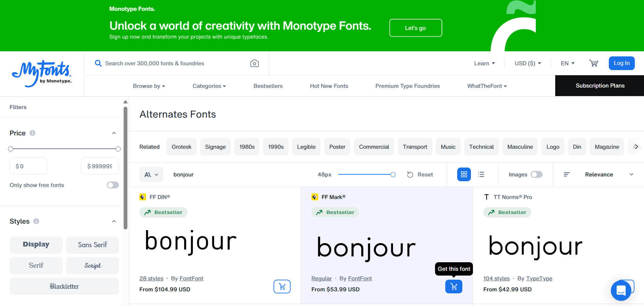
Task: Open the WhatTheFont dropdown
Action: tap(487, 86)
